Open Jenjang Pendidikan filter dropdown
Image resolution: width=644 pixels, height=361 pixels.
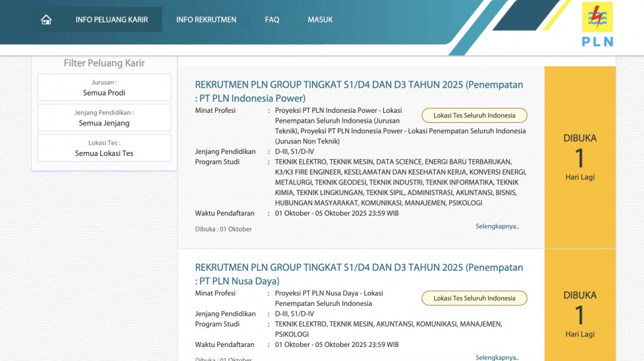click(x=104, y=118)
